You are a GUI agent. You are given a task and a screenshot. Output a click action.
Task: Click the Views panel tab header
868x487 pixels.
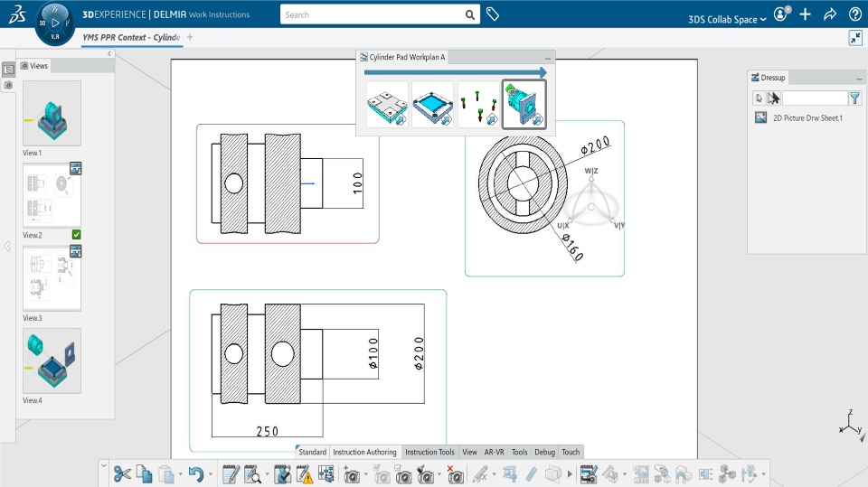(33, 66)
